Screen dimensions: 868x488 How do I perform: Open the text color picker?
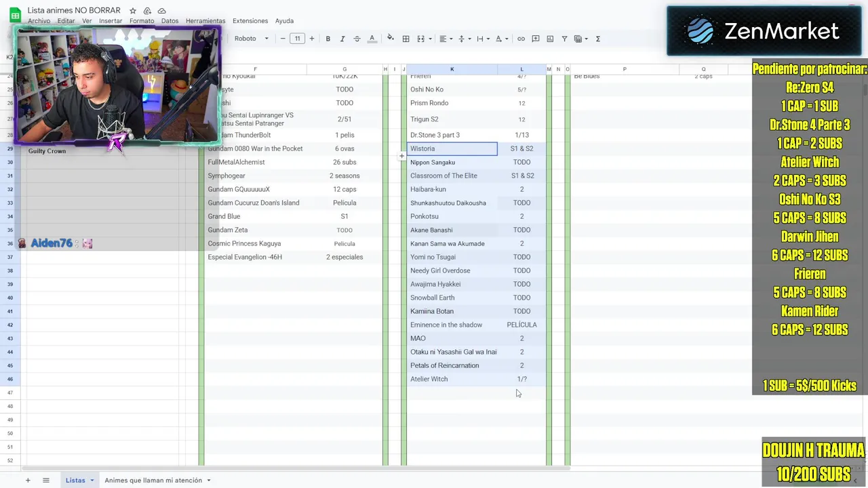coord(372,39)
